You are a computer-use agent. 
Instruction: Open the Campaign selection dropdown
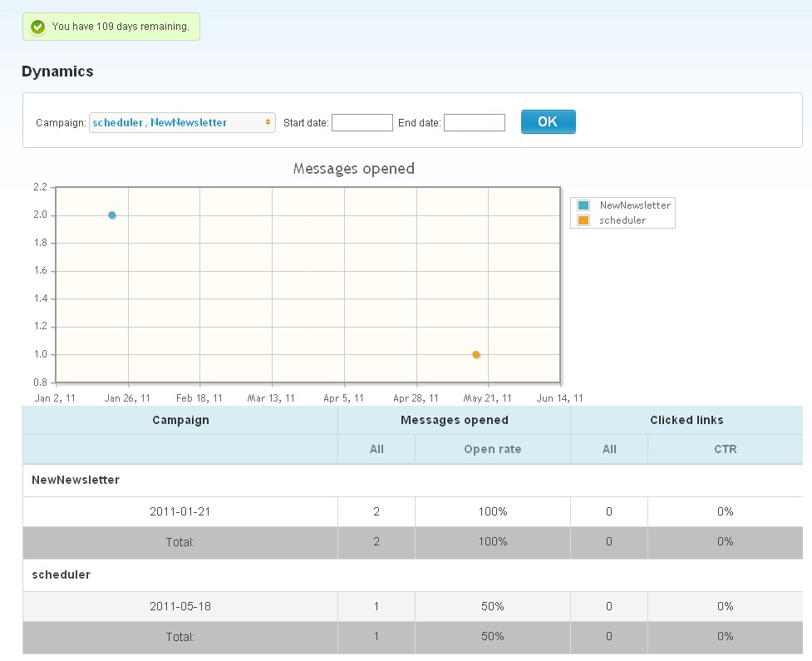click(x=182, y=123)
